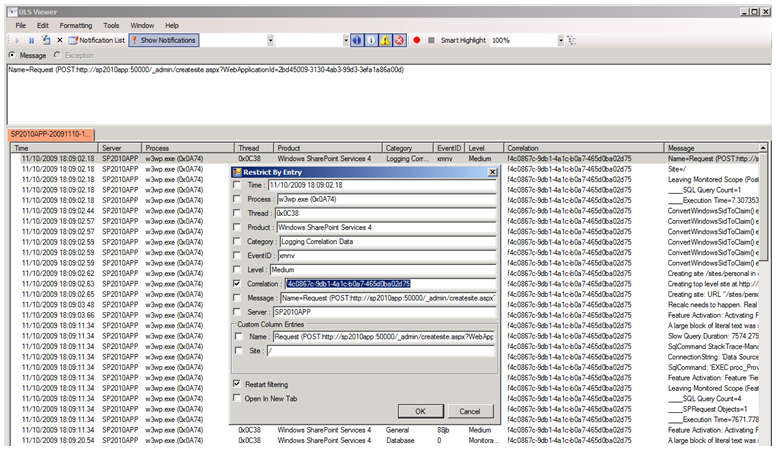
Task: Uncheck the Correlation checkbox
Action: pyautogui.click(x=237, y=284)
